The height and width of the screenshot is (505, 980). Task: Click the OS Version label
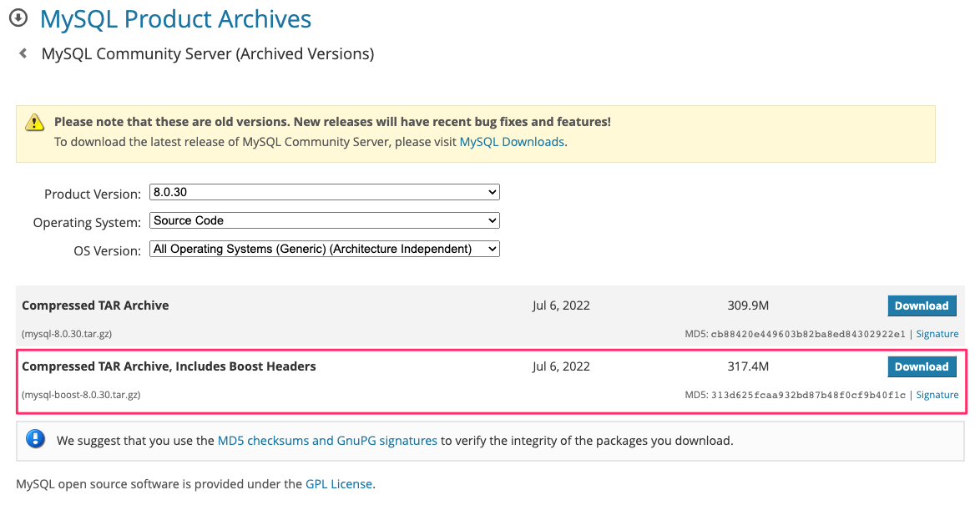pos(108,251)
